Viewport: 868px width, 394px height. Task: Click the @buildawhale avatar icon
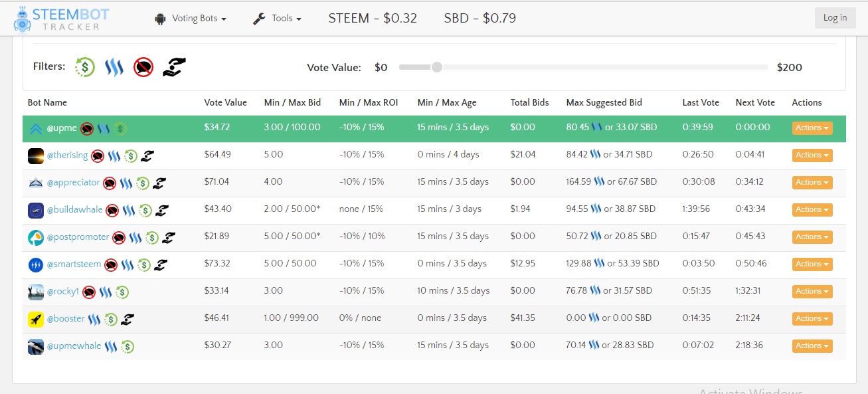tap(36, 210)
